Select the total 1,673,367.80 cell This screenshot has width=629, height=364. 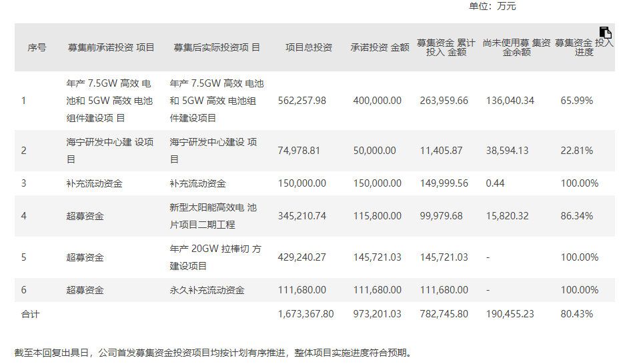pyautogui.click(x=305, y=314)
